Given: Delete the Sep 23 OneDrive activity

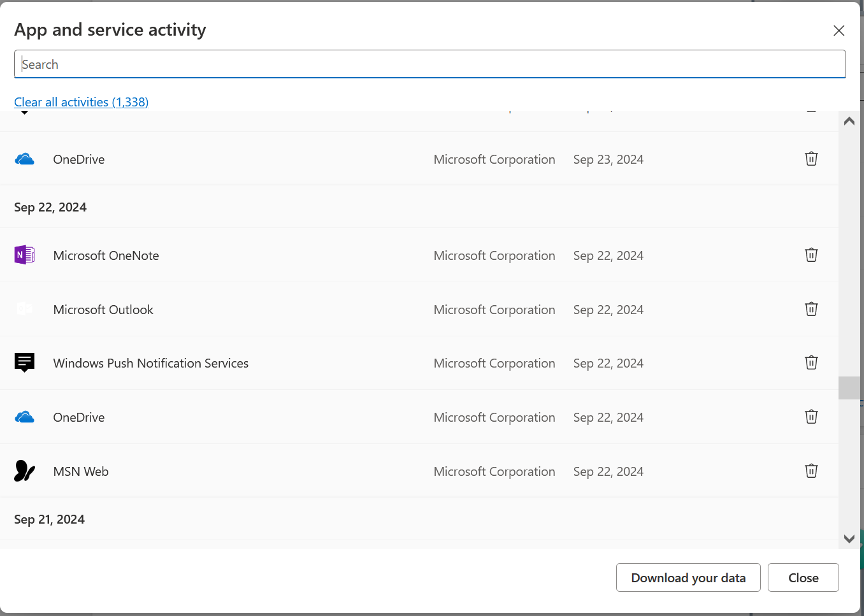Looking at the screenshot, I should tap(811, 159).
